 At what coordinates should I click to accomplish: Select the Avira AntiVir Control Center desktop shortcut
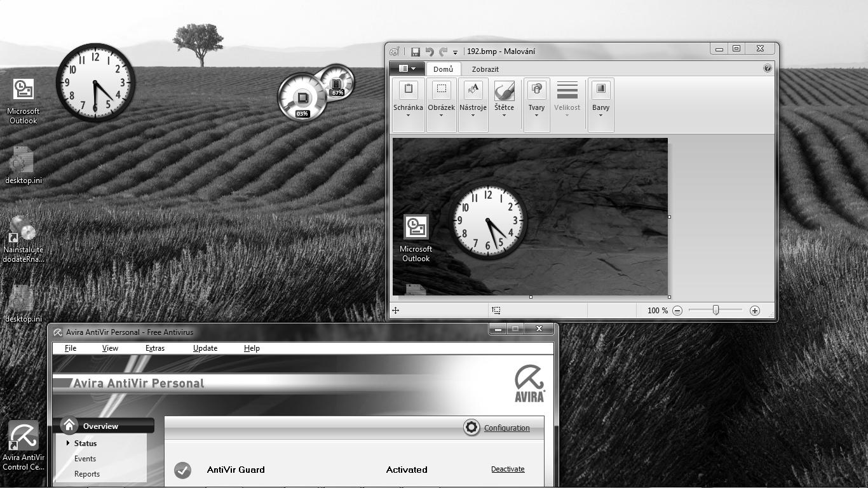[24, 445]
